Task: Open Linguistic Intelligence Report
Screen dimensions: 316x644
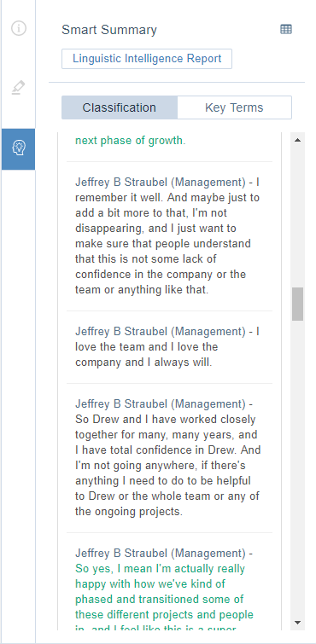Action: pyautogui.click(x=147, y=59)
